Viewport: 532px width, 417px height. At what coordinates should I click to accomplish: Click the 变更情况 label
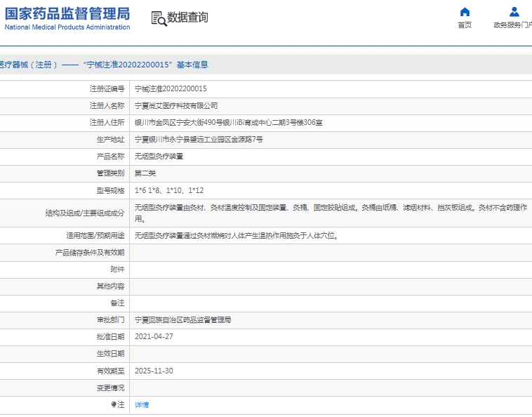(x=111, y=388)
